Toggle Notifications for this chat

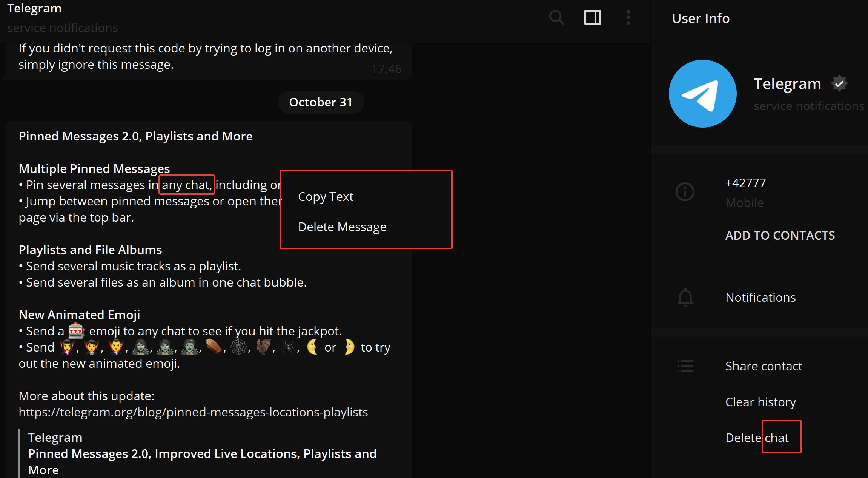coord(760,297)
